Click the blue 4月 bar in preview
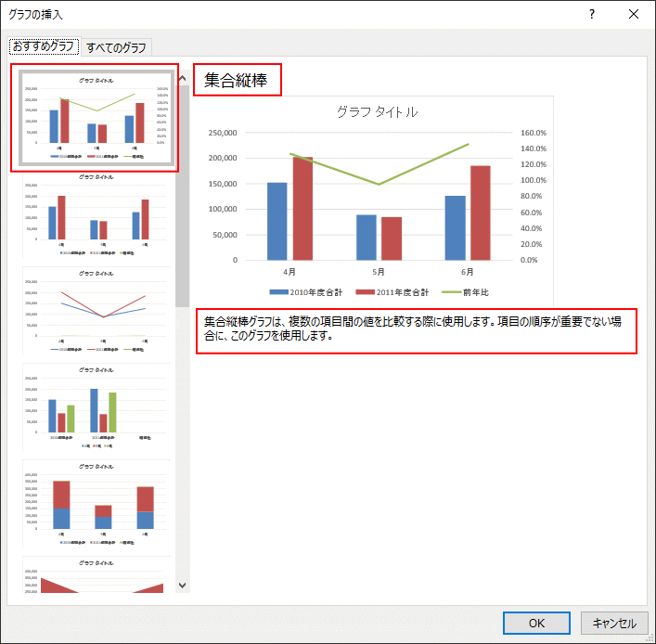This screenshot has width=656, height=644. click(x=277, y=222)
